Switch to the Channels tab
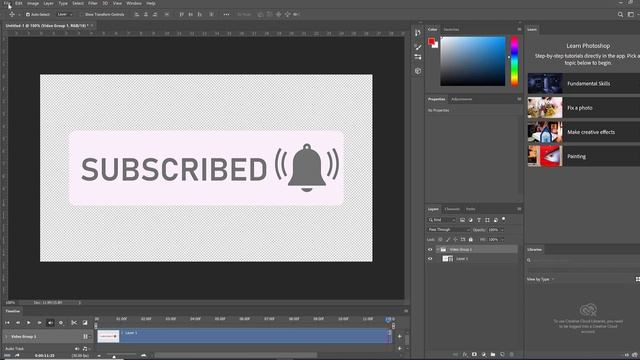Image resolution: width=640 pixels, height=360 pixels. (452, 209)
